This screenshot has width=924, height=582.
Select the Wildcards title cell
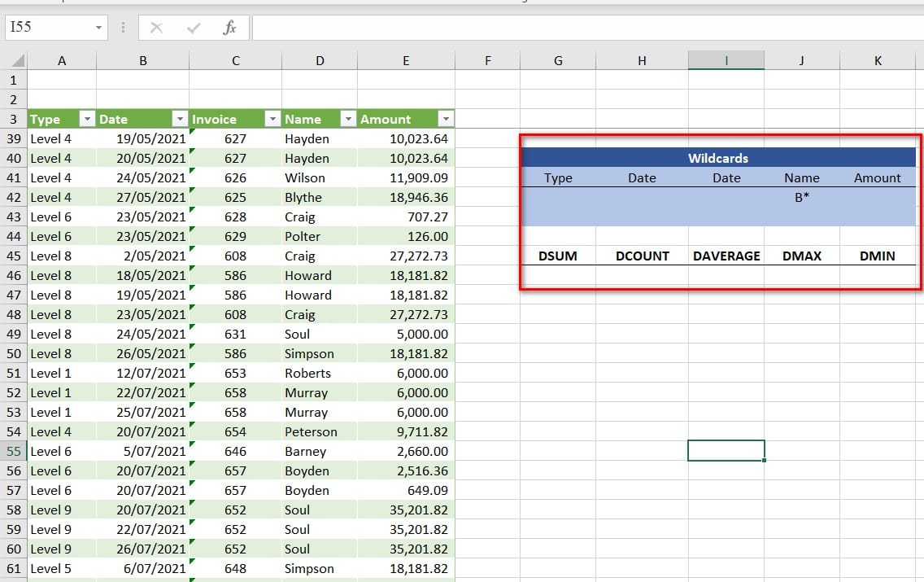(717, 158)
